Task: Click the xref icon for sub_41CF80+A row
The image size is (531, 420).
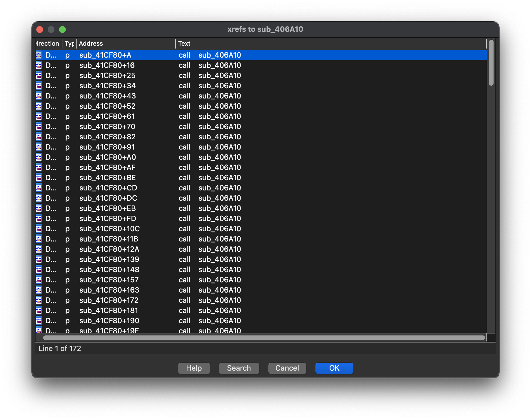Action: point(39,55)
